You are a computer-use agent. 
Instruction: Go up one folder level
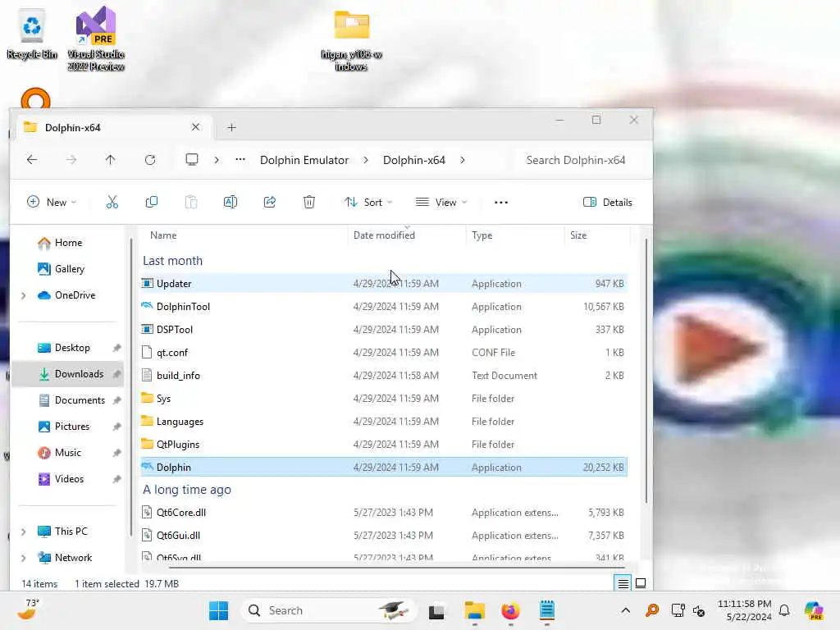tap(111, 160)
